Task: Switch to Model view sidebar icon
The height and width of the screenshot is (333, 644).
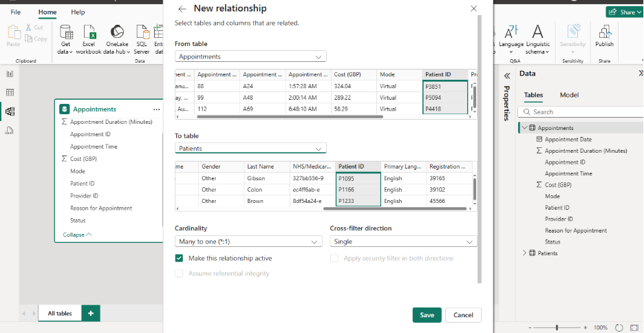Action: point(10,111)
